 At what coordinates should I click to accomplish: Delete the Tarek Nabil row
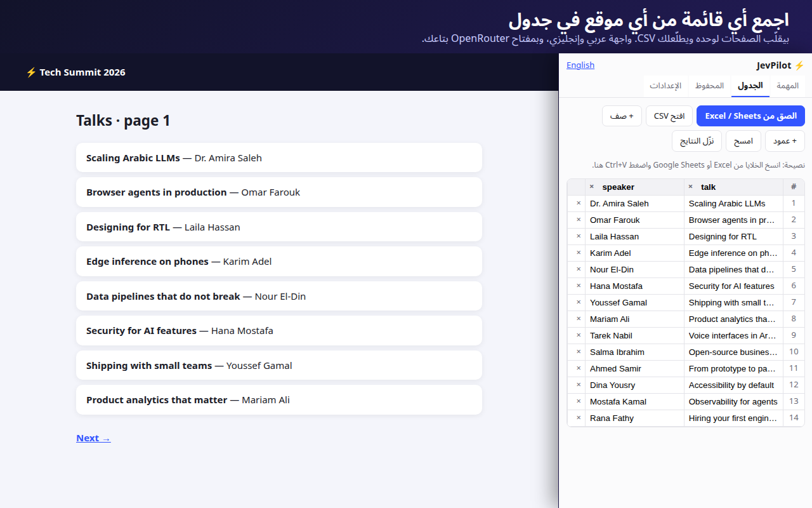coord(579,335)
